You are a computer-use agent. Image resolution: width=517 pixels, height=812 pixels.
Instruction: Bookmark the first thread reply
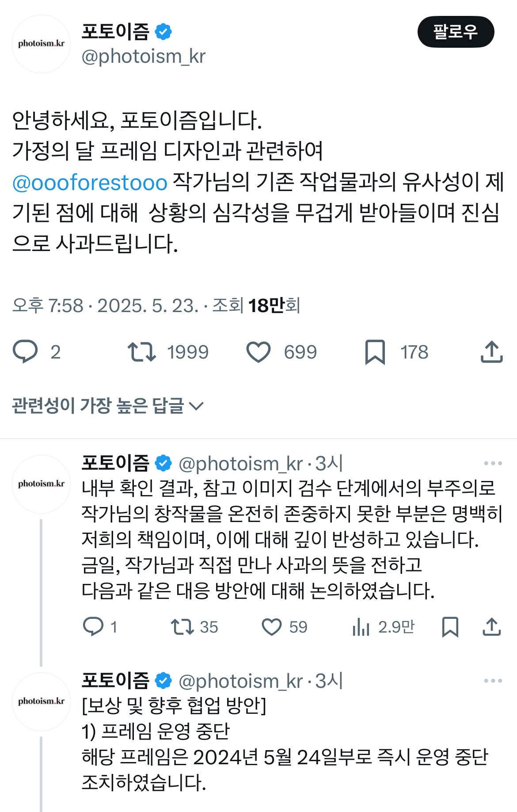tap(450, 627)
